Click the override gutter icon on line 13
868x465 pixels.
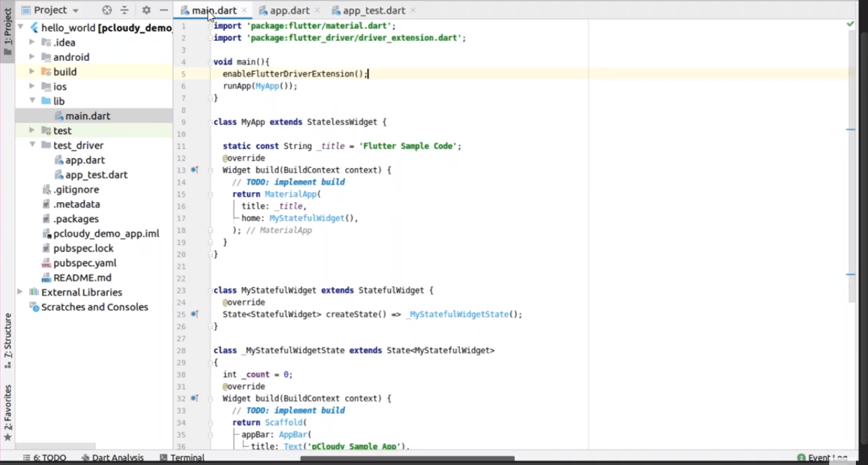click(x=194, y=170)
